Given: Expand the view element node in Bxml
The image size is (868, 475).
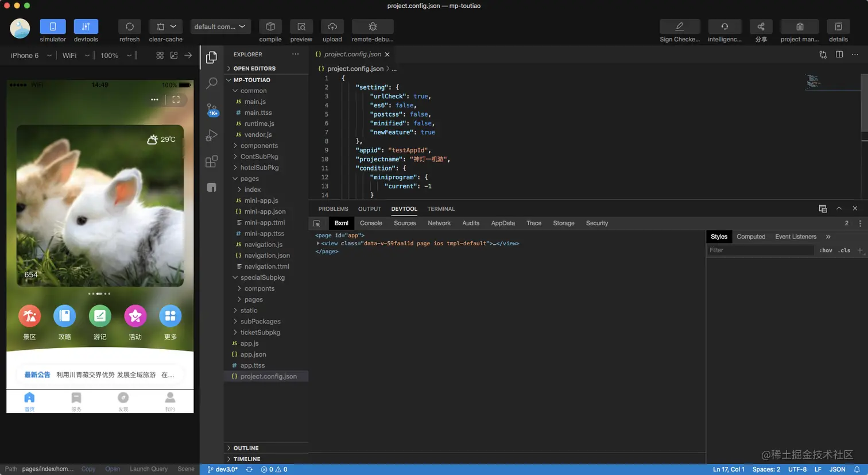Looking at the screenshot, I should (318, 244).
